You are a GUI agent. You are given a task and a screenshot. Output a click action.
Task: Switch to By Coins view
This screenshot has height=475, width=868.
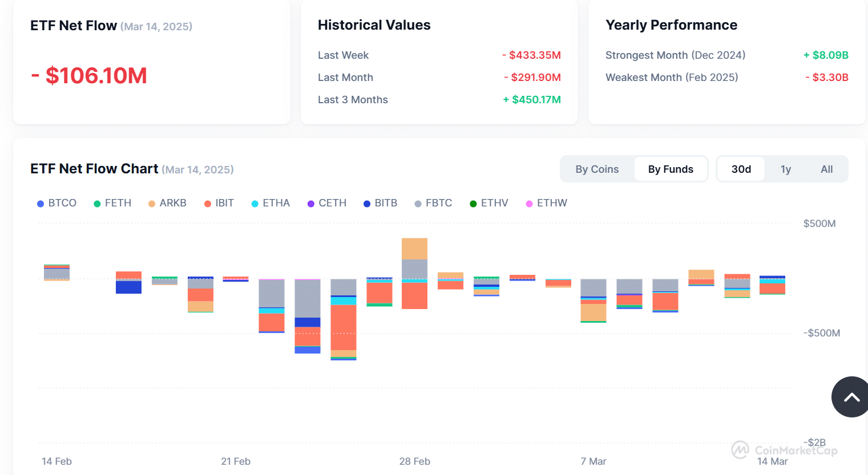pos(597,169)
